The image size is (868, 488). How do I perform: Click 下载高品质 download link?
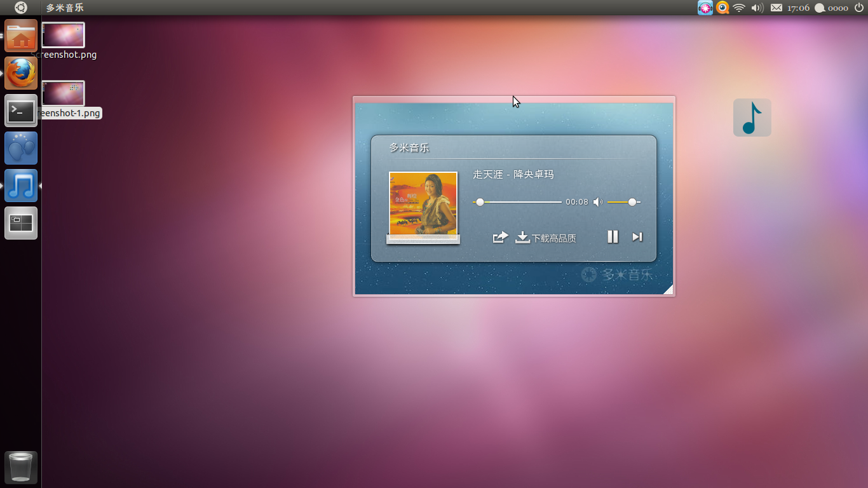554,238
